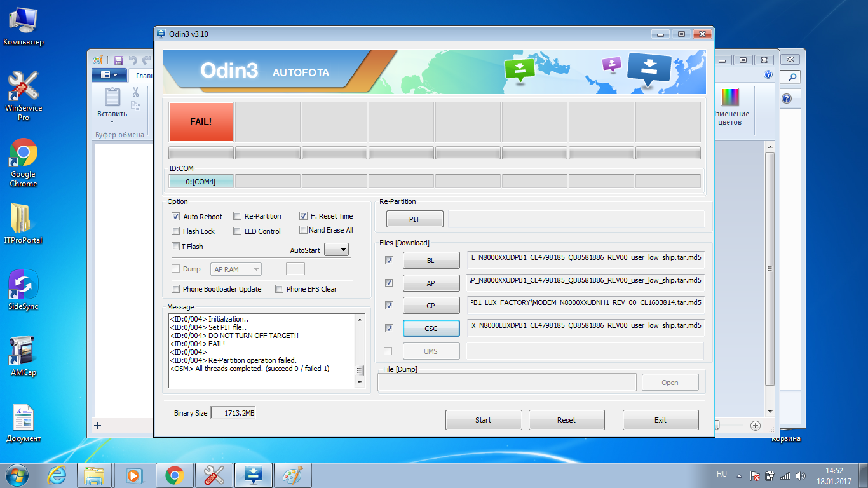Click the empty PIT file path field
Viewport: 868px width, 488px height.
[576, 219]
